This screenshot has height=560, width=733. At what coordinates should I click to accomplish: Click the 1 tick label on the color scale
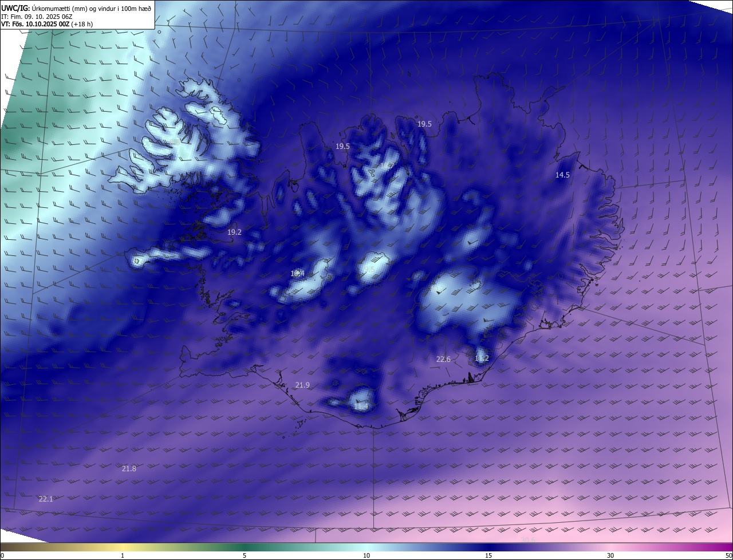coord(123,556)
